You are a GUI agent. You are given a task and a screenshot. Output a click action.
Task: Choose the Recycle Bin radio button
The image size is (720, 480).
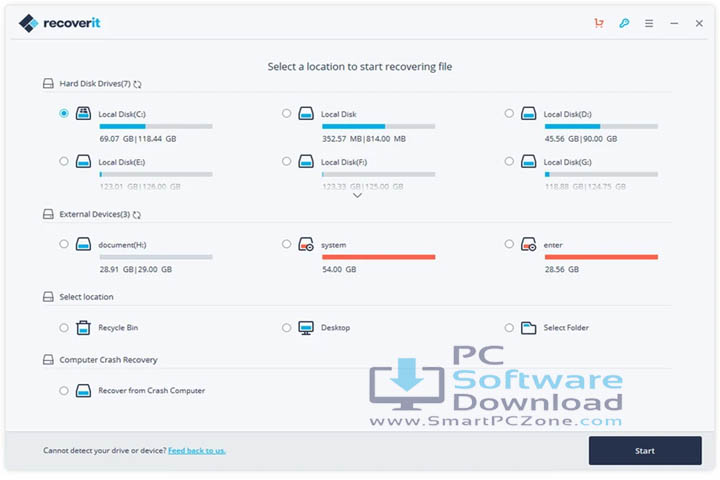(x=64, y=328)
